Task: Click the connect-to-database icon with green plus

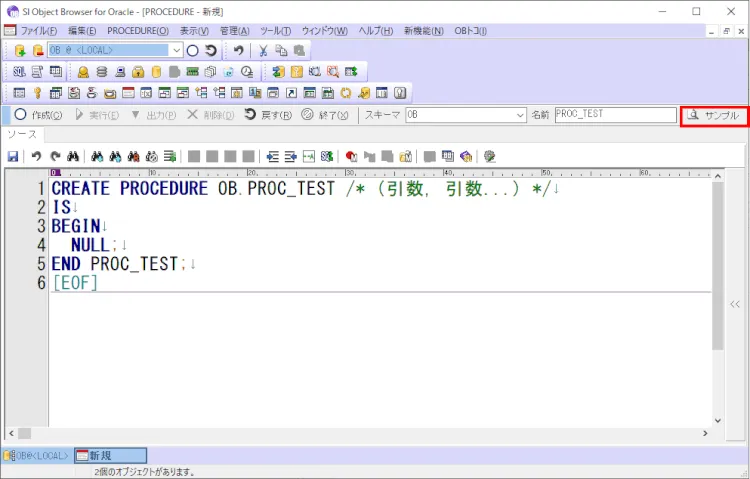Action: 20,50
